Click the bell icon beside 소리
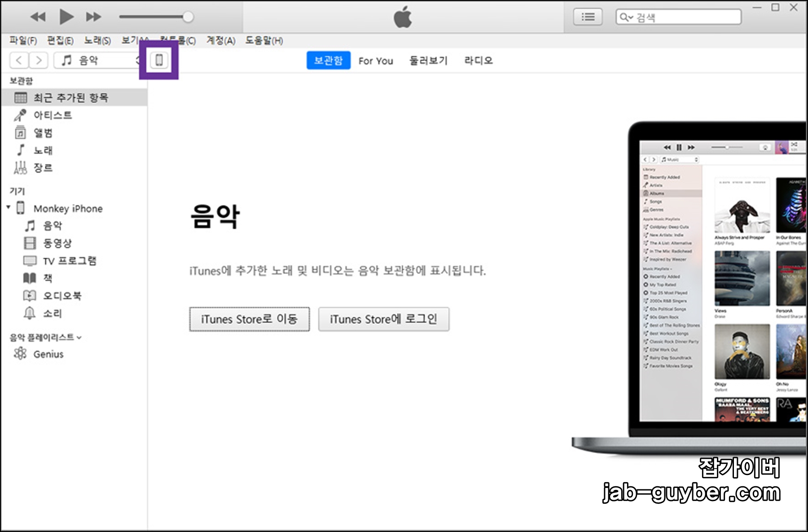This screenshot has height=532, width=808. tap(30, 313)
